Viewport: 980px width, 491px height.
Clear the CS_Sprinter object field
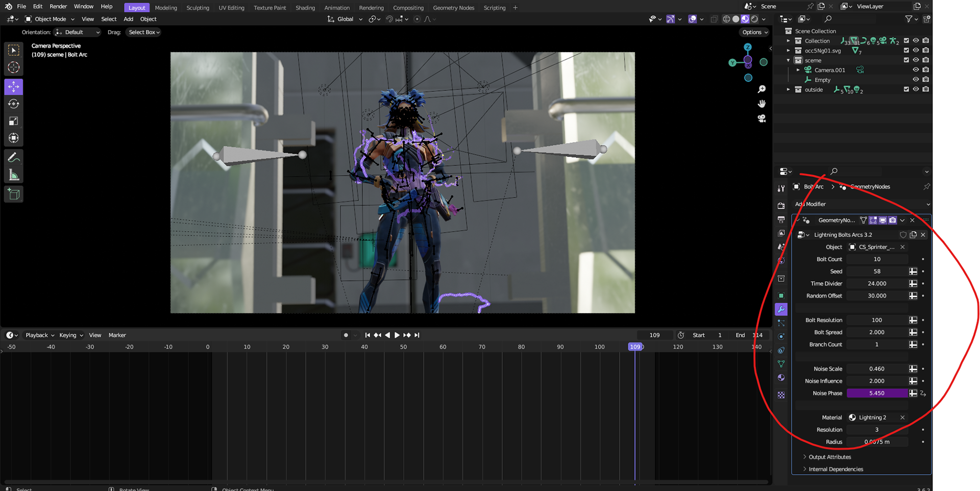point(902,247)
